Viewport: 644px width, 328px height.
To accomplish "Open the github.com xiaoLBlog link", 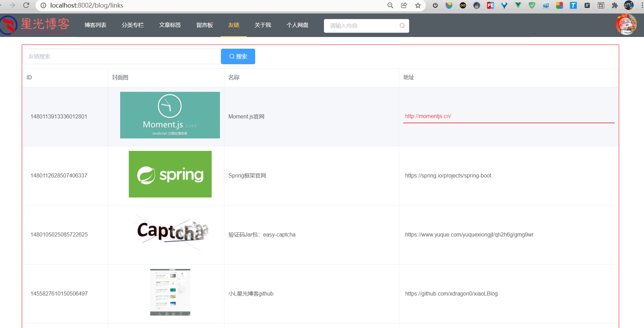I will 451,294.
